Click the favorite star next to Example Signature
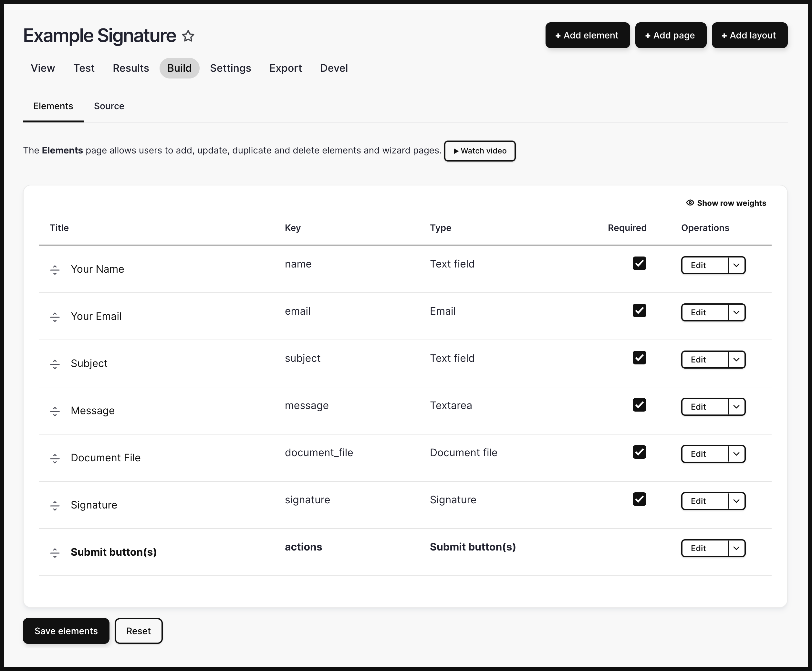812x671 pixels. click(x=188, y=36)
